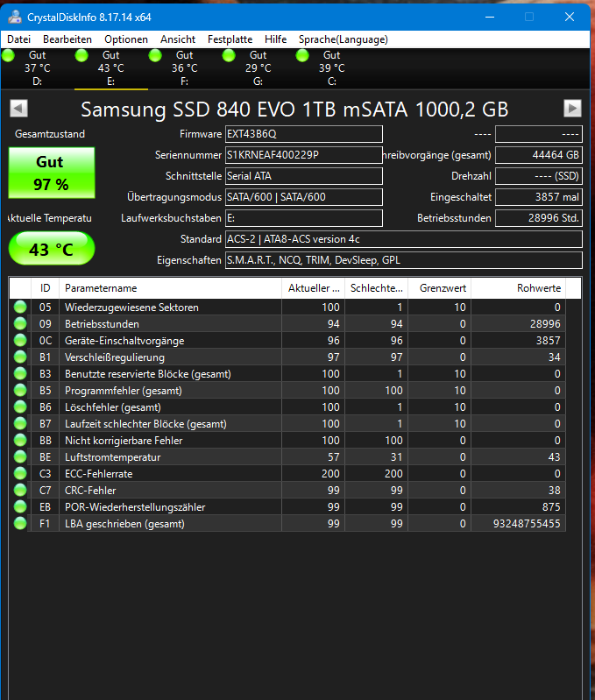Image resolution: width=595 pixels, height=700 pixels.
Task: Click the Gesamtzustand label
Action: point(50,134)
